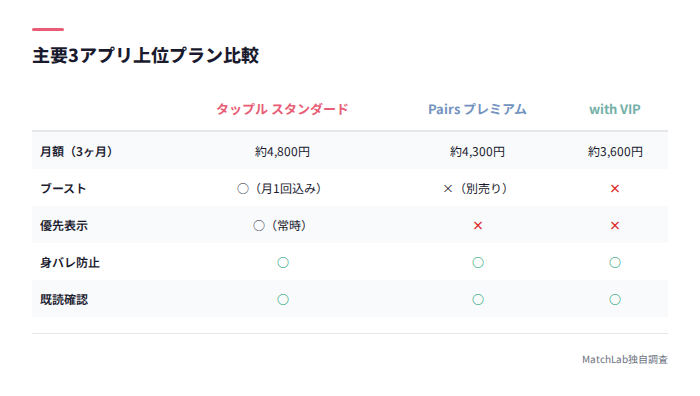Select the with VIP column header
Image resolution: width=700 pixels, height=396 pixels.
click(615, 109)
